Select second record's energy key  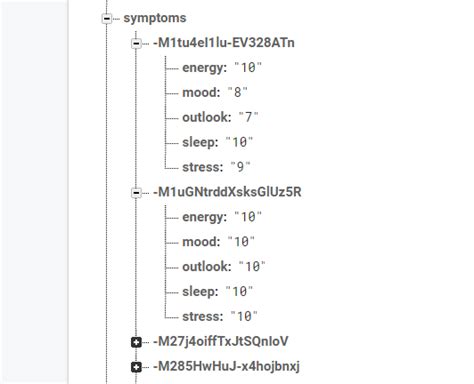[204, 217]
